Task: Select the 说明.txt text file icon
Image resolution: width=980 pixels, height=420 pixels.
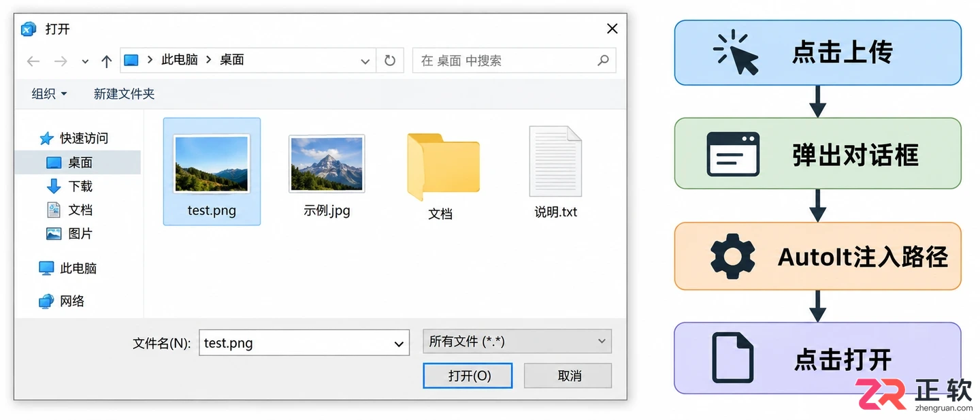Action: pos(556,161)
